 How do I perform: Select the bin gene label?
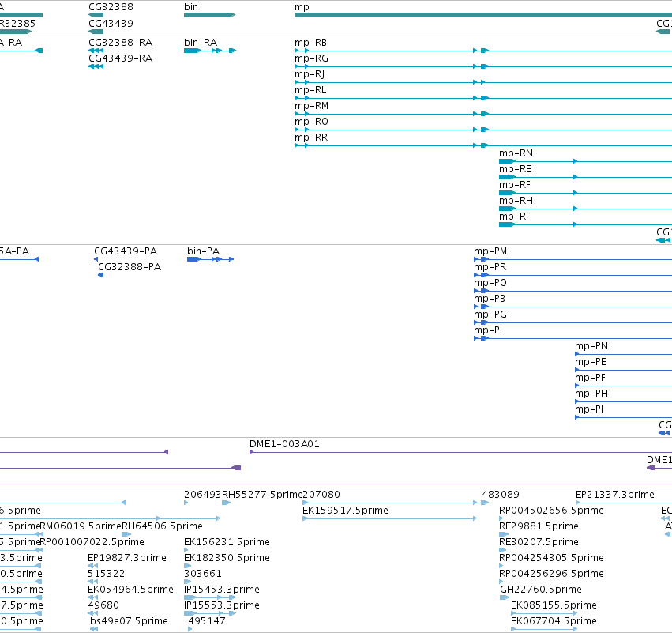(x=191, y=7)
